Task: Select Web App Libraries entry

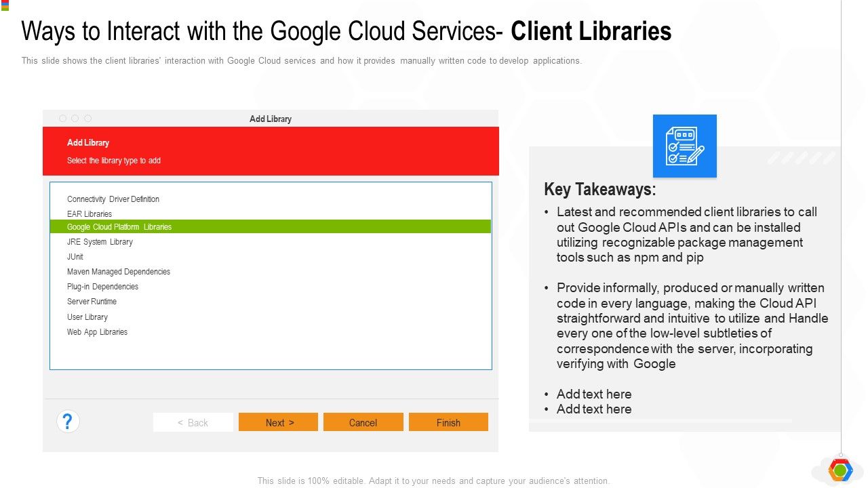Action: pos(97,331)
